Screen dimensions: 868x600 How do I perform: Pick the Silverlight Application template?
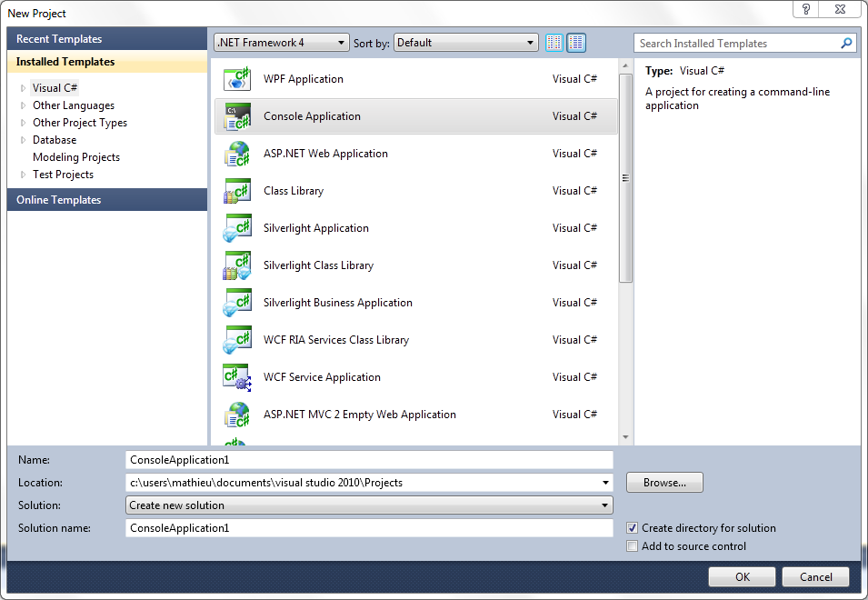pos(236,228)
